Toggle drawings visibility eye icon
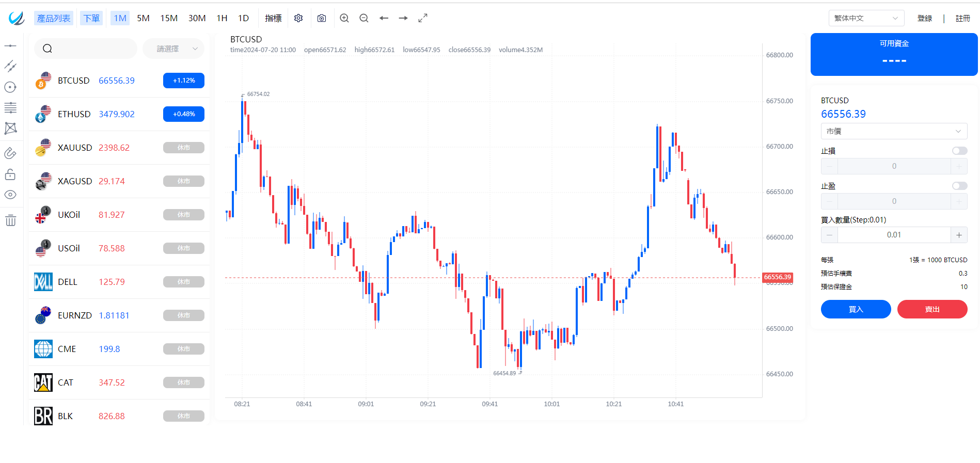This screenshot has width=980, height=463. (x=10, y=195)
